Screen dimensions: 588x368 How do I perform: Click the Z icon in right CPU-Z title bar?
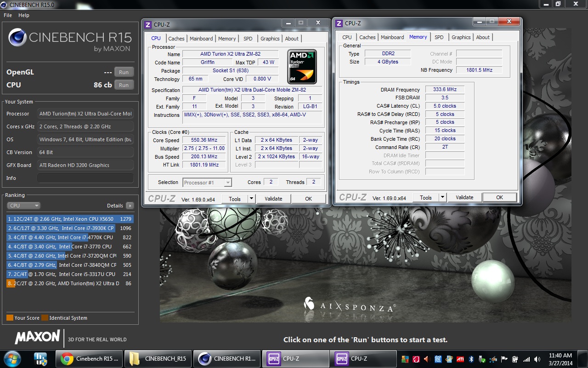point(339,23)
